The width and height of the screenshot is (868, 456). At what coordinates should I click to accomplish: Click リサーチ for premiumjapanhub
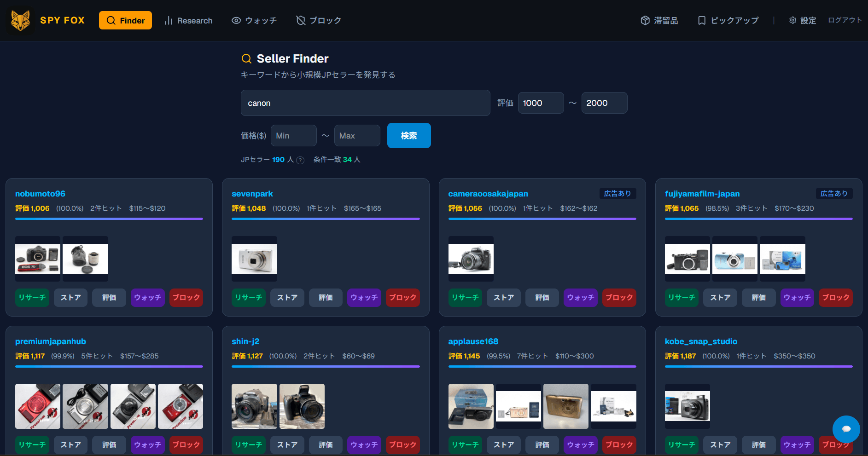coord(32,445)
